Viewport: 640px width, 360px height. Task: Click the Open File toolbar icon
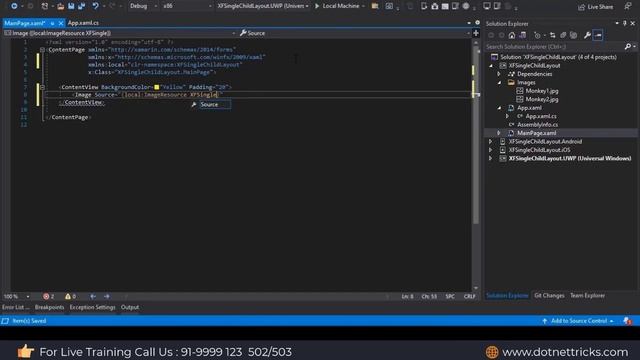tap(60, 6)
